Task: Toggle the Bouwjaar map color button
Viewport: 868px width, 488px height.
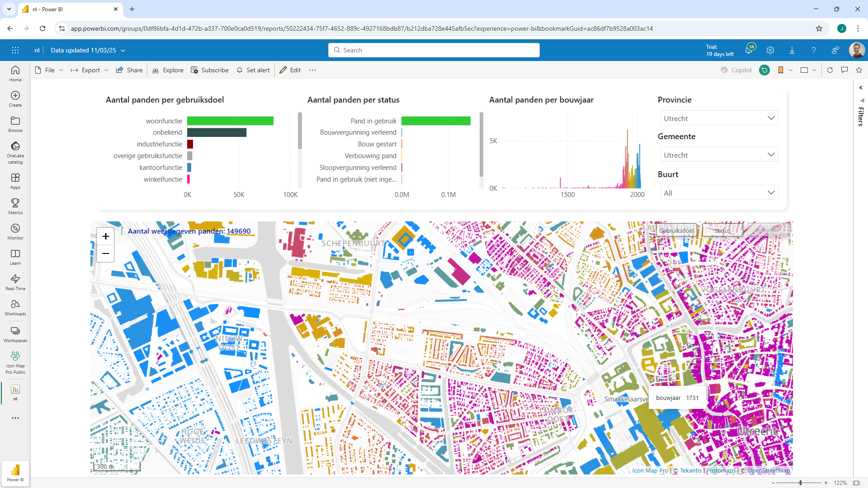Action: click(x=768, y=230)
